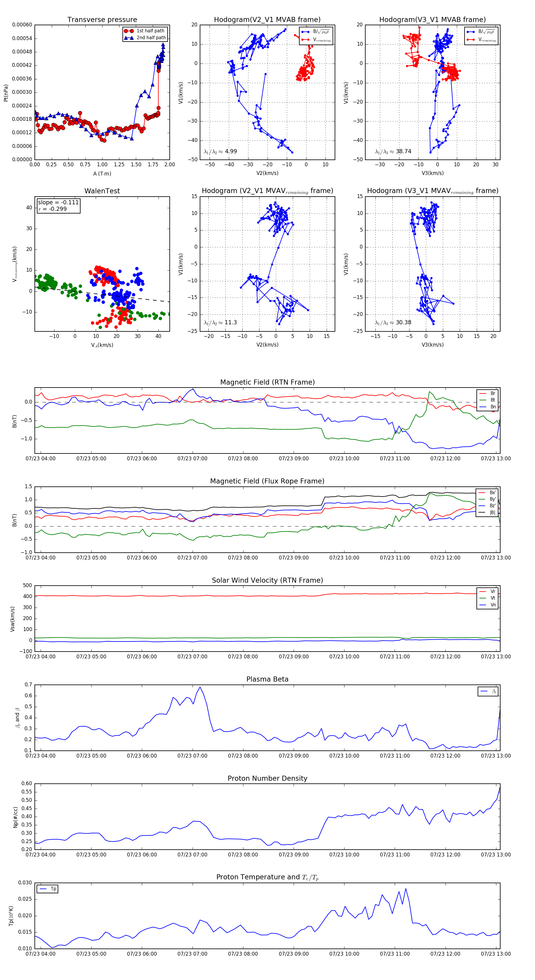Click the 'Vsw(km/s)' axis label

12,619
